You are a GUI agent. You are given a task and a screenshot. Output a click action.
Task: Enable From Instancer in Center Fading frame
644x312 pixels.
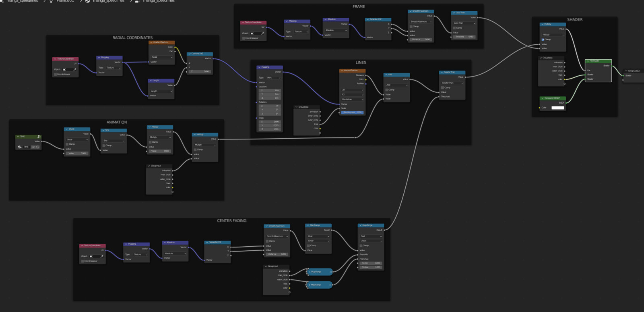tap(83, 261)
